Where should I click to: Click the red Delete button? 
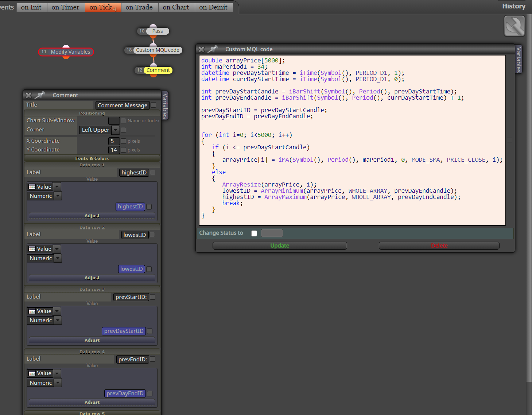tap(439, 246)
